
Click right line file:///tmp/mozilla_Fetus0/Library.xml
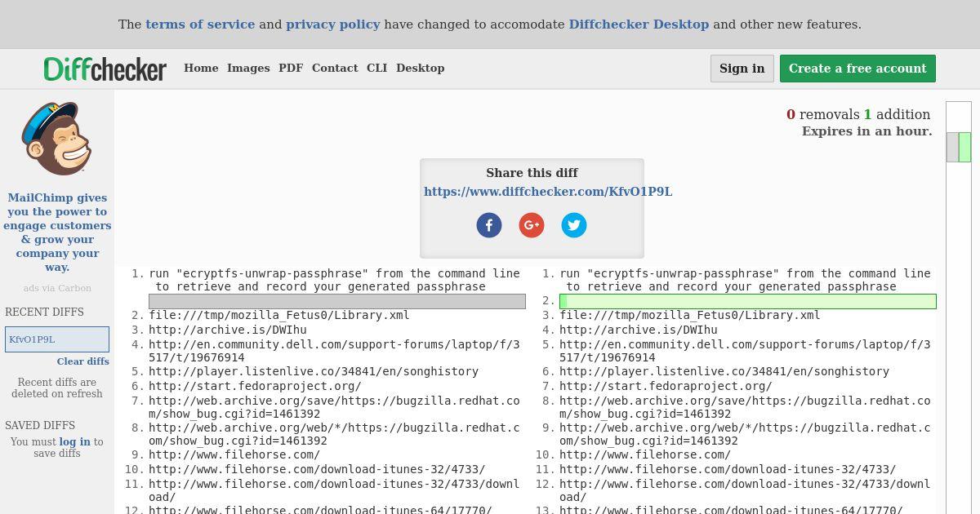pos(690,316)
